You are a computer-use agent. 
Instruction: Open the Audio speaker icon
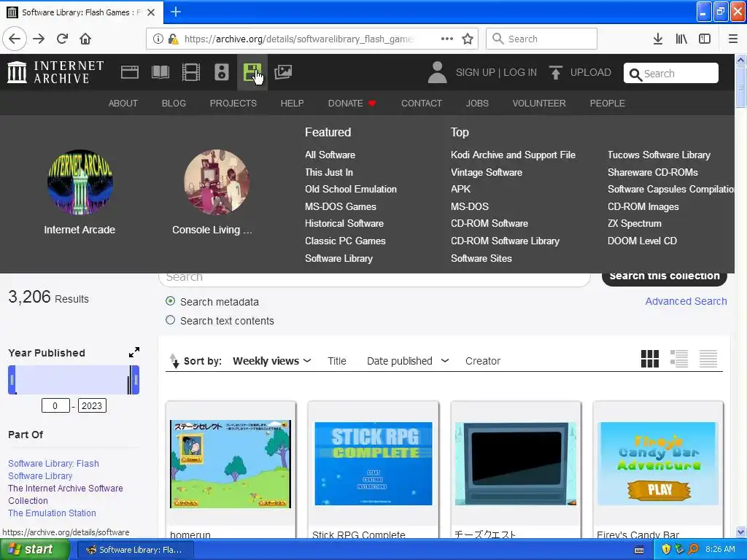click(x=222, y=72)
